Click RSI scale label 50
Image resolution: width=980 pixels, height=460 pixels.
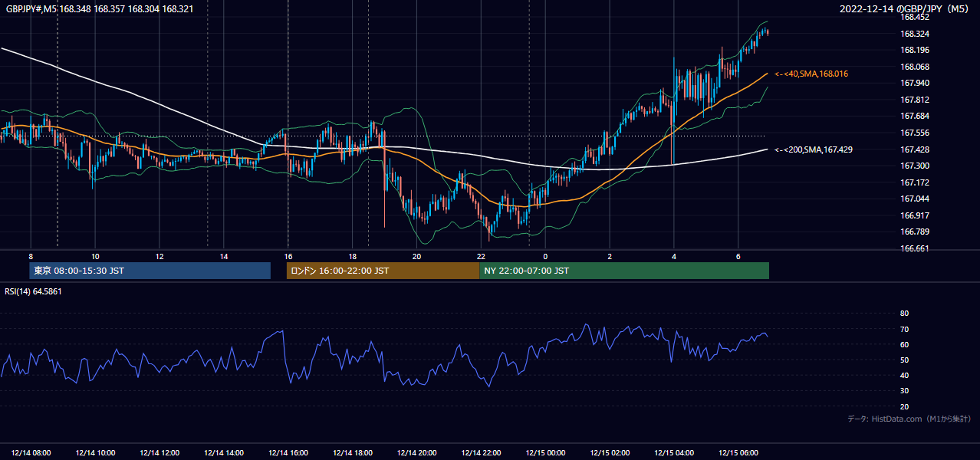[x=904, y=360]
